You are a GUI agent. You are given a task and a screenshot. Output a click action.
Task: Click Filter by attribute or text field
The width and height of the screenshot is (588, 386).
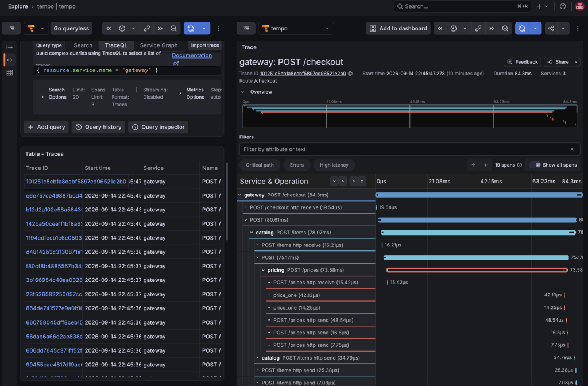click(x=401, y=149)
